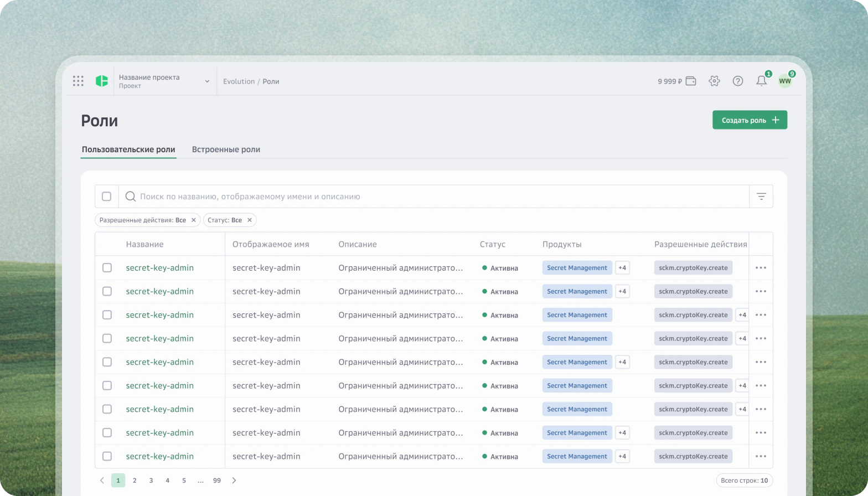Go to page 5
The width and height of the screenshot is (868, 496).
click(x=184, y=480)
